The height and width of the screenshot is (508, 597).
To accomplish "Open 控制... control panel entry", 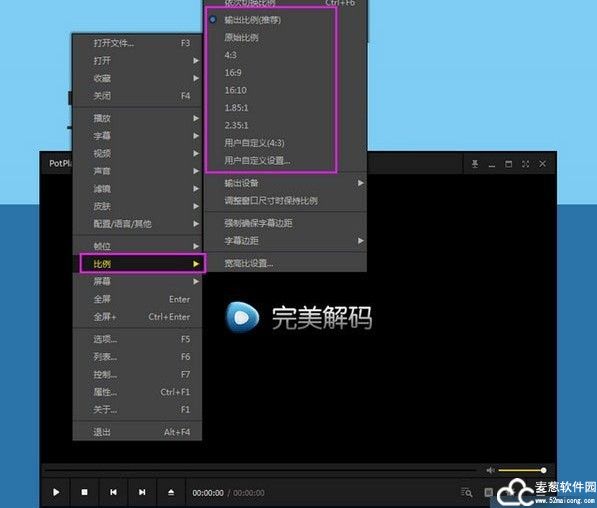I will (137, 374).
